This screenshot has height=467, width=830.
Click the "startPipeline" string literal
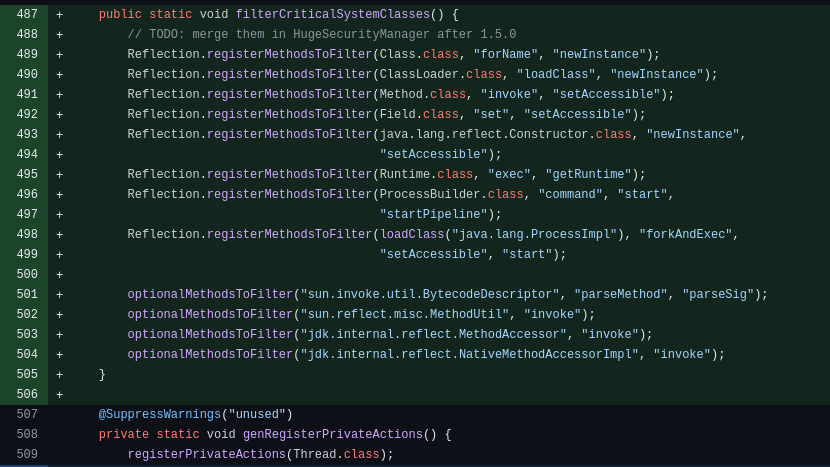tap(433, 214)
